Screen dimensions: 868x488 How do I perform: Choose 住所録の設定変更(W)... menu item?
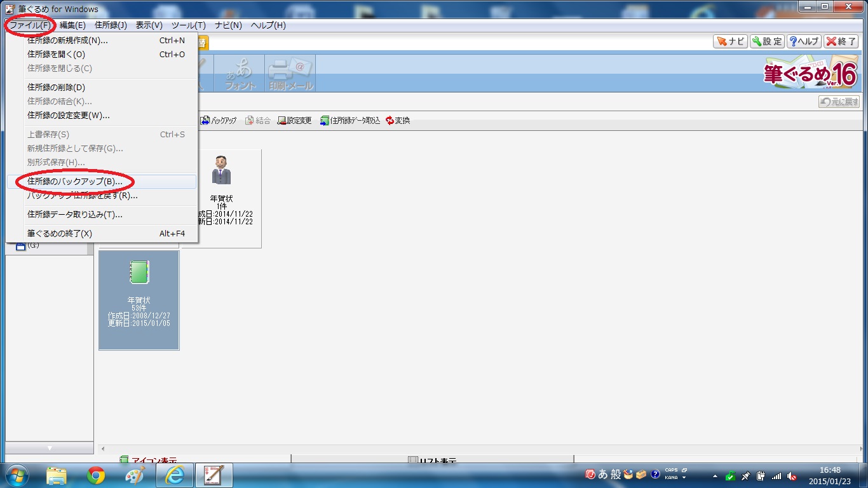coord(102,116)
